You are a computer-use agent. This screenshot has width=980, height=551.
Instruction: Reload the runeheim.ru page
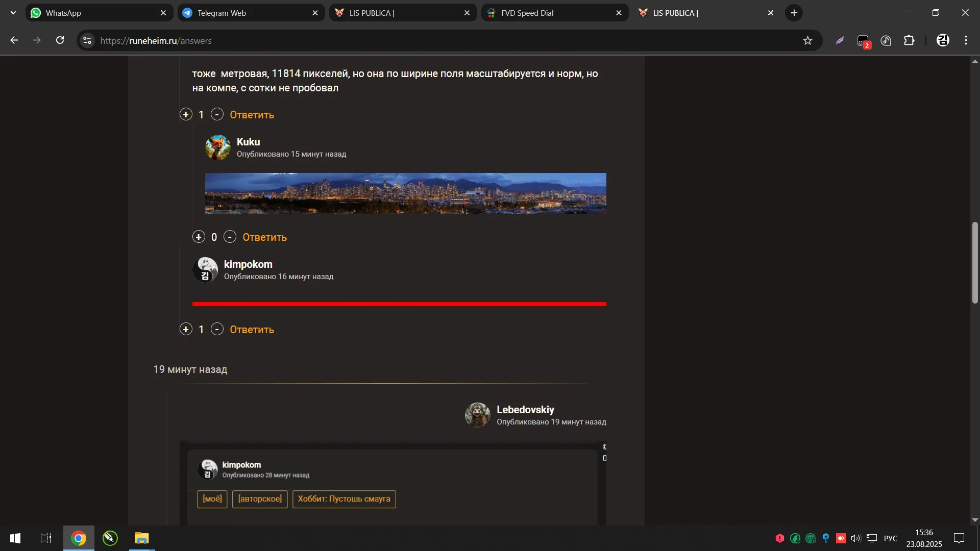[x=60, y=40]
